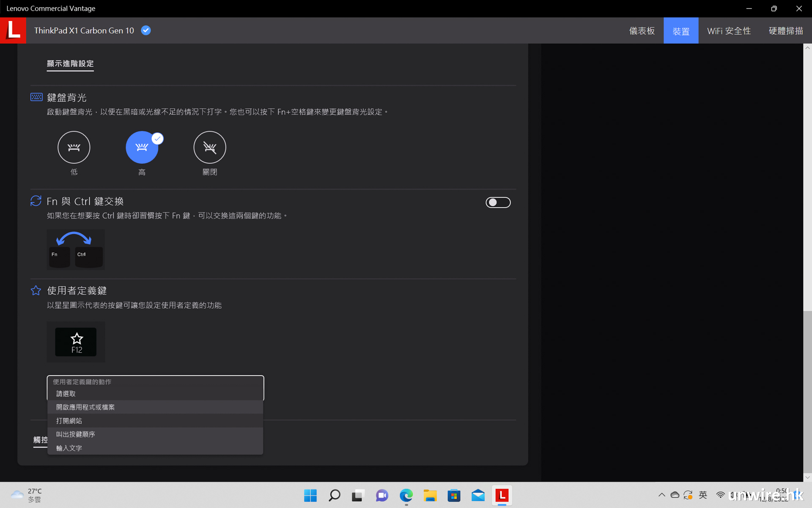Click the F12 star key image
The width and height of the screenshot is (812, 508).
pos(76,342)
